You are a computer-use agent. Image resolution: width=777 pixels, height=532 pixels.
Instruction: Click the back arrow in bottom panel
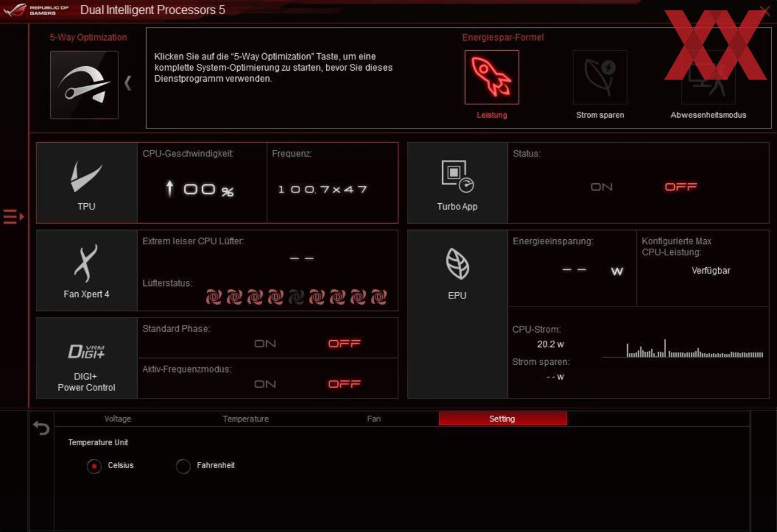[x=41, y=428]
